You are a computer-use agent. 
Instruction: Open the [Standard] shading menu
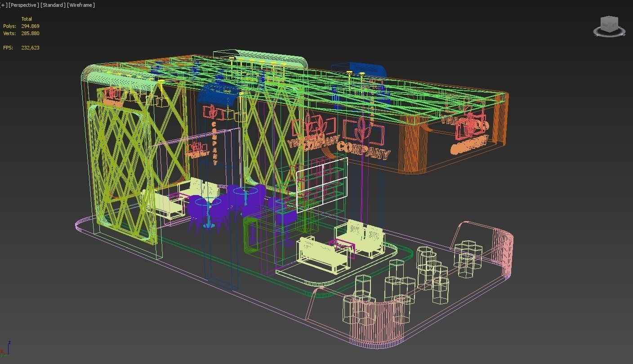click(x=53, y=5)
